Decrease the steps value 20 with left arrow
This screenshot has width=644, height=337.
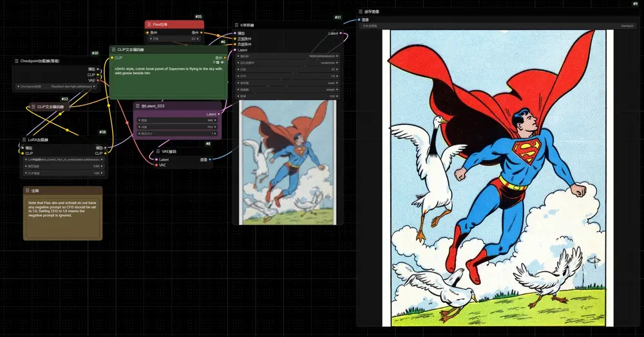(x=239, y=69)
